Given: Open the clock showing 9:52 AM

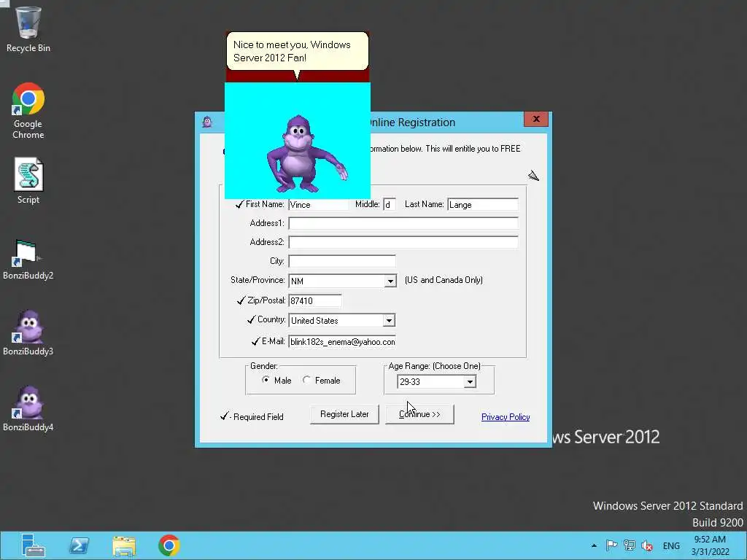Looking at the screenshot, I should tap(711, 545).
